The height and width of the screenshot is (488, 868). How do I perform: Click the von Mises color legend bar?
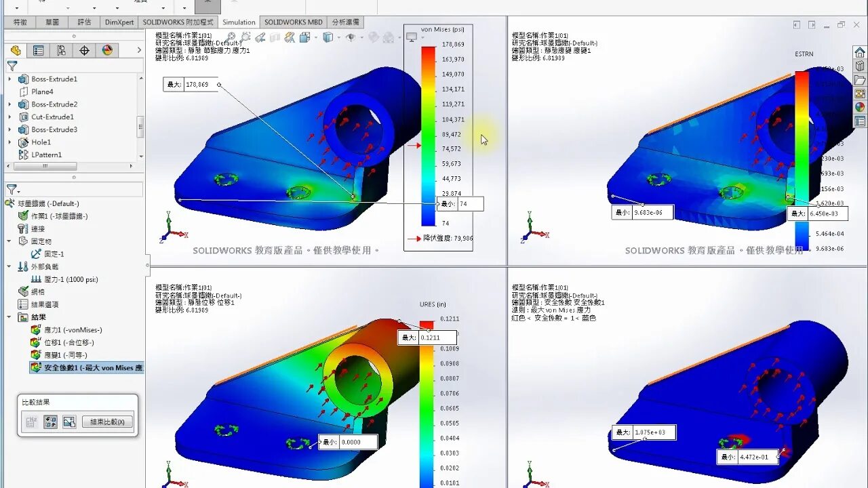click(428, 136)
